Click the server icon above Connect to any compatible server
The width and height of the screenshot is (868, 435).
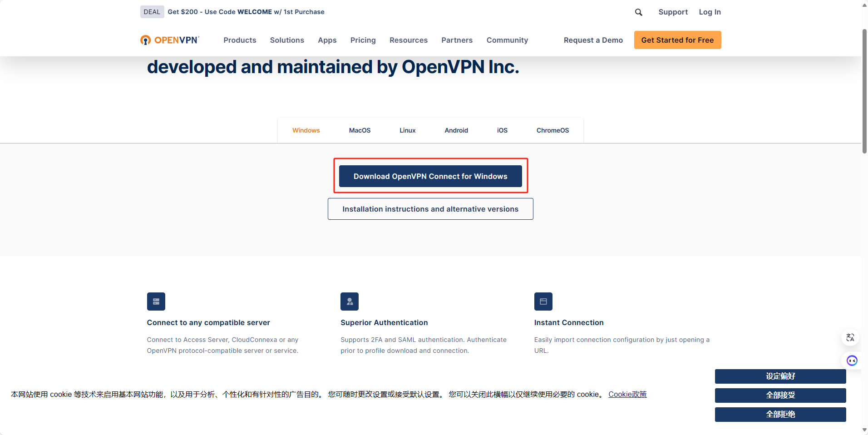pyautogui.click(x=156, y=302)
